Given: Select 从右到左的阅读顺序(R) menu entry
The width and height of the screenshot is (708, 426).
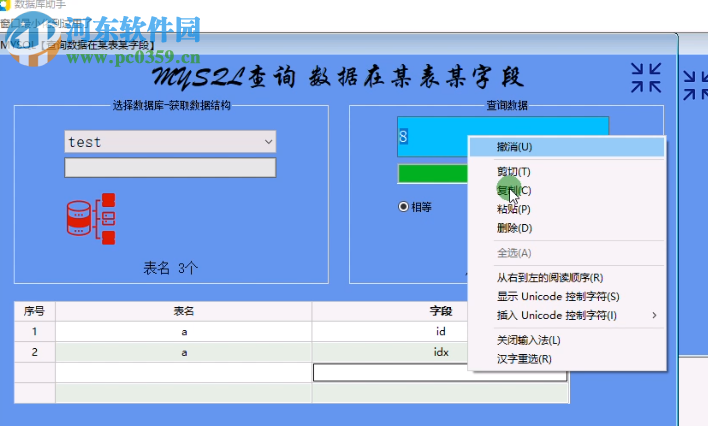Looking at the screenshot, I should tap(567, 277).
